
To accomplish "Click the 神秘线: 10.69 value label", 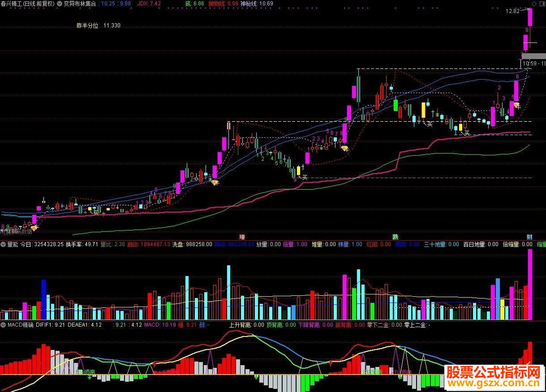I will tap(257, 3).
